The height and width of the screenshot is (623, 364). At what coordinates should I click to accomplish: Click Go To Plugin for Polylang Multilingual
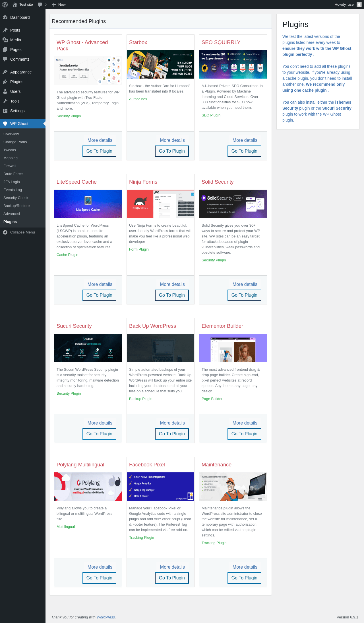(x=99, y=578)
